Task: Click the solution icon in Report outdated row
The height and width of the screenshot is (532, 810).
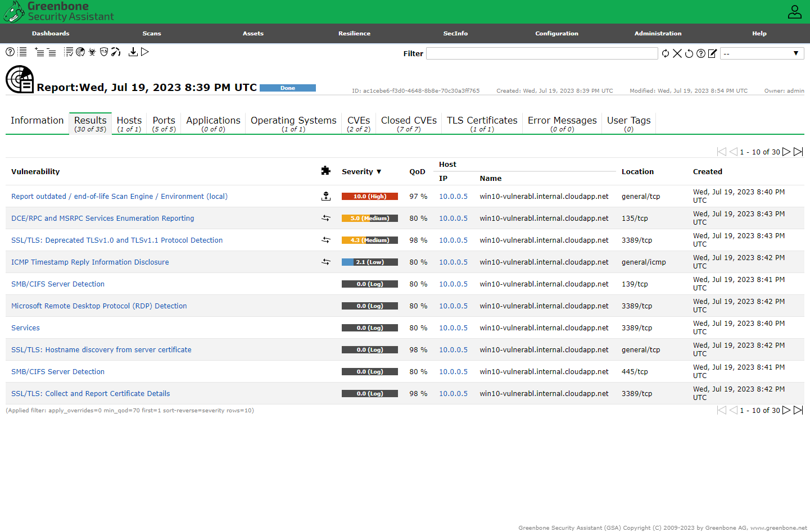Action: (326, 196)
